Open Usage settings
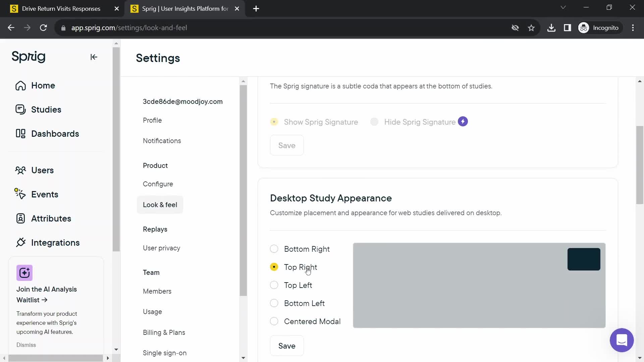Screen dimensions: 644x362 152,312
